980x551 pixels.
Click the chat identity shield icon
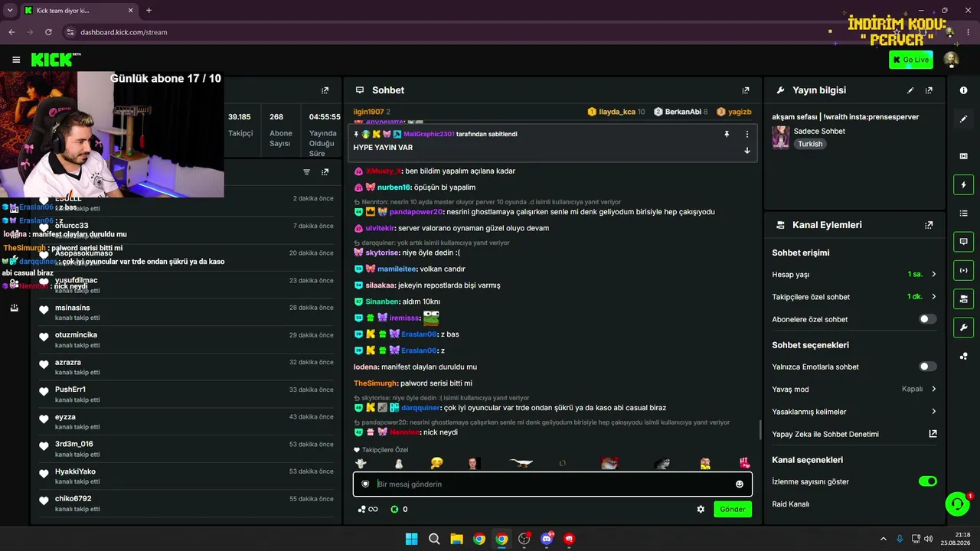point(365,484)
